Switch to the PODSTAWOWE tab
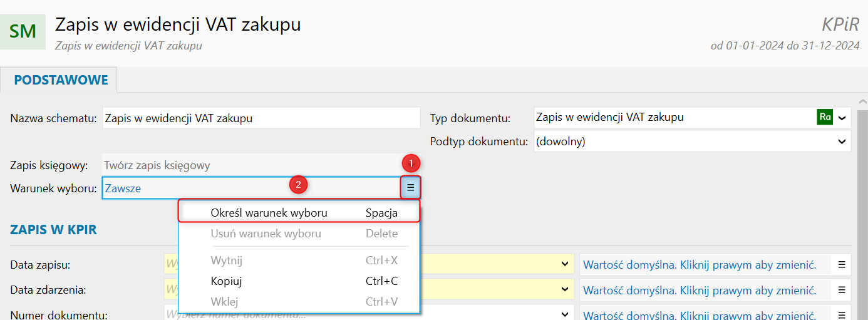868x320 pixels. click(61, 80)
